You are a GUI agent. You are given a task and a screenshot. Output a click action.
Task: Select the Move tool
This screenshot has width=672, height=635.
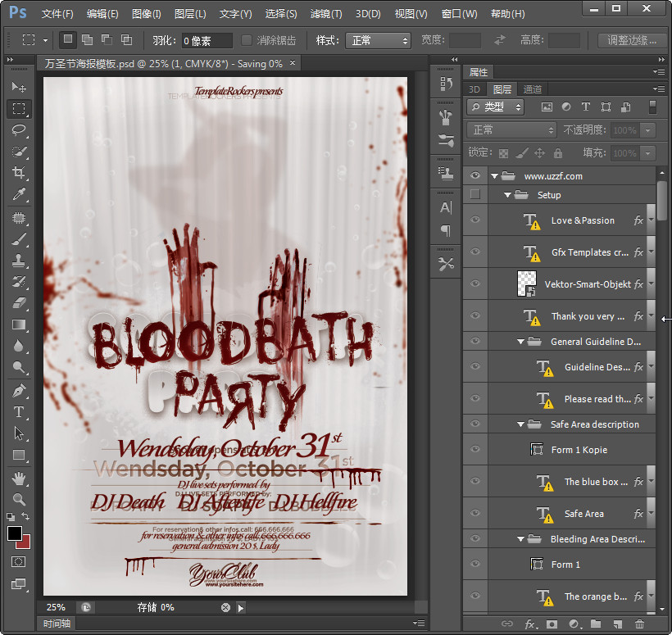(x=18, y=87)
